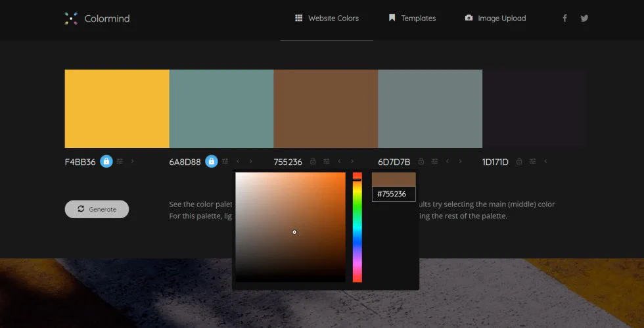Screen dimensions: 644x328
Task: Unlock the F4BB36 color
Action: coord(106,161)
